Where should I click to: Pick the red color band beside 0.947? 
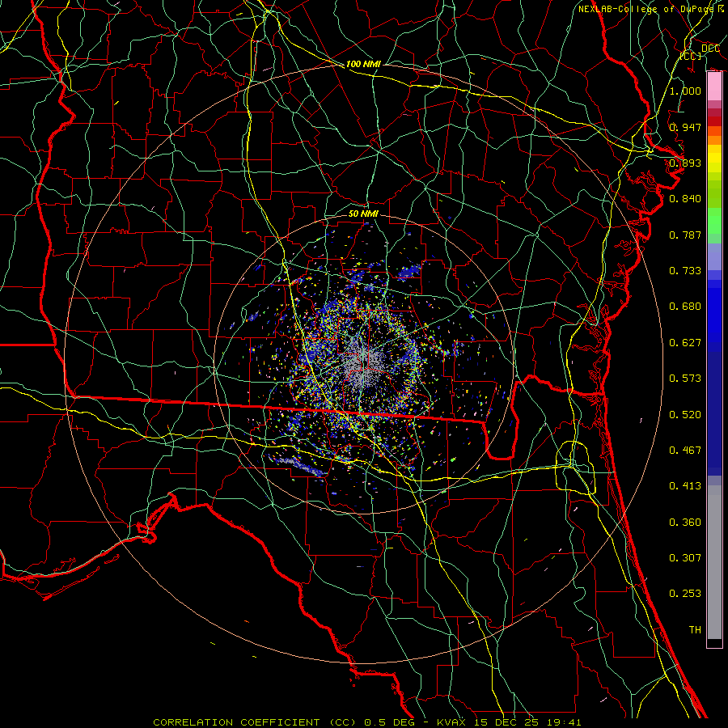714,121
